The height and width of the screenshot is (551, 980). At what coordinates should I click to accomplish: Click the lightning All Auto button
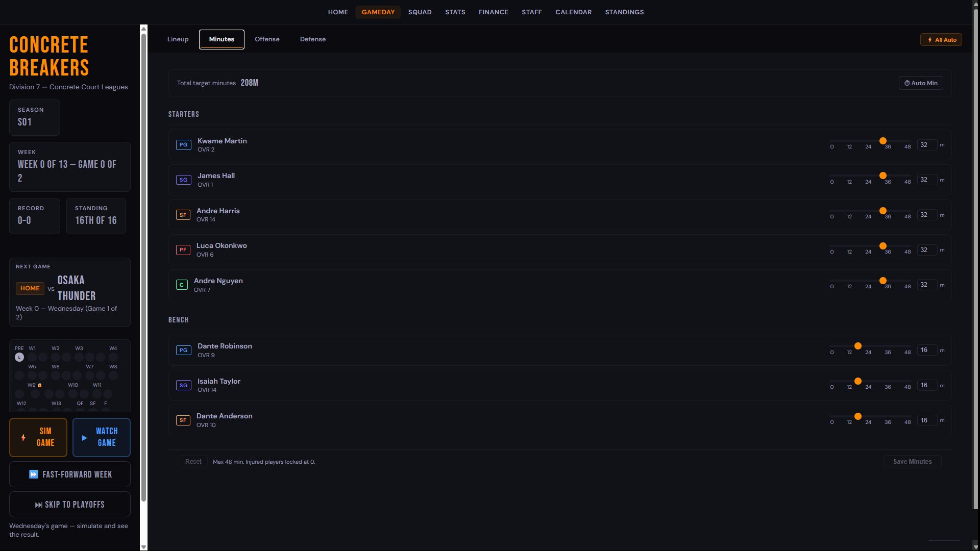(x=941, y=40)
